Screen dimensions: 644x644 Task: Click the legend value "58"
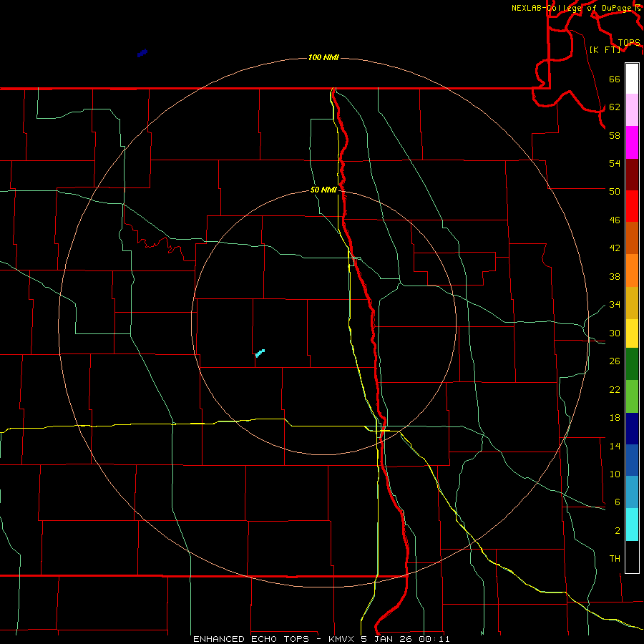(x=615, y=135)
